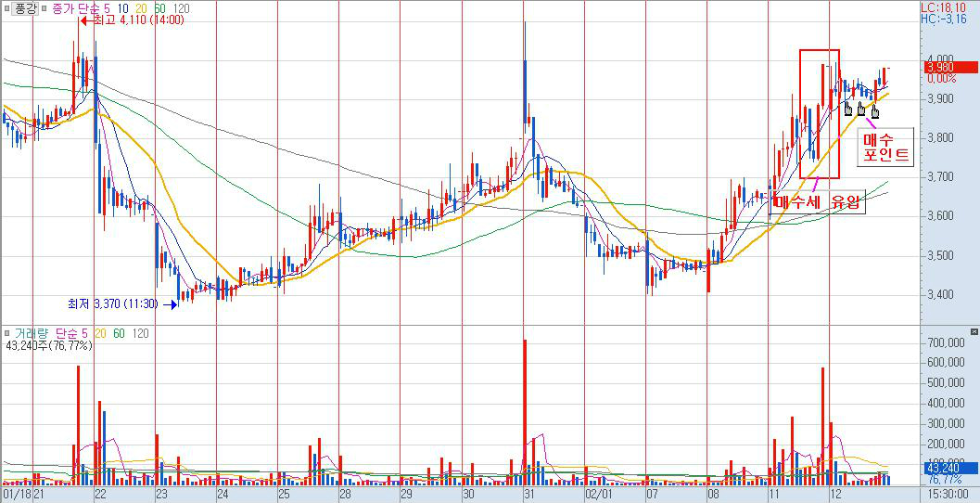The height and width of the screenshot is (503, 980).
Task: Click the 02/01 date on the time axis
Action: tap(597, 495)
